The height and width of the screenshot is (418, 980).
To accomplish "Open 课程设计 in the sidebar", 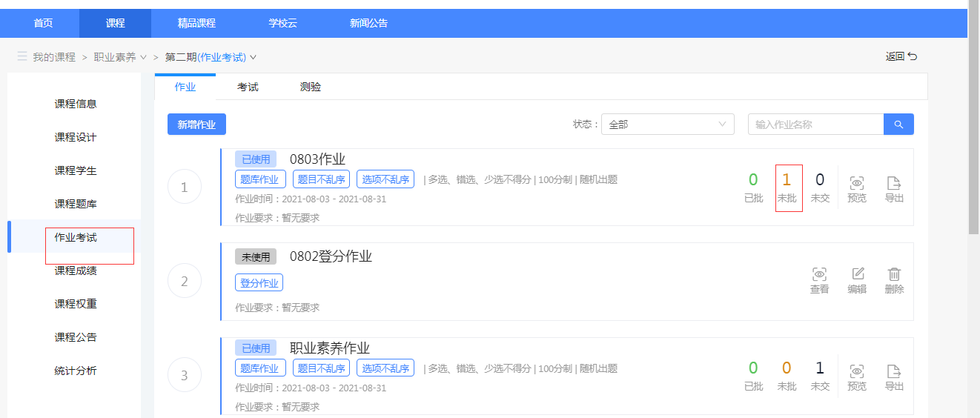I will (76, 137).
